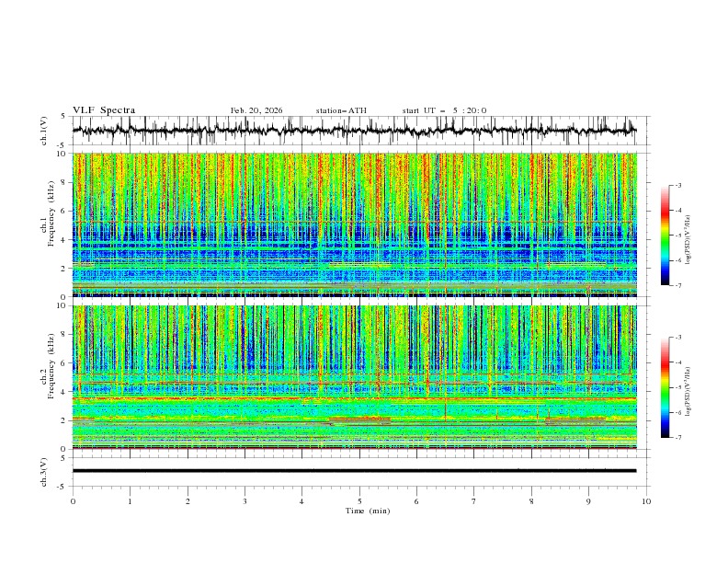Click the "ch.1(V)" waveform axis label

44,131
